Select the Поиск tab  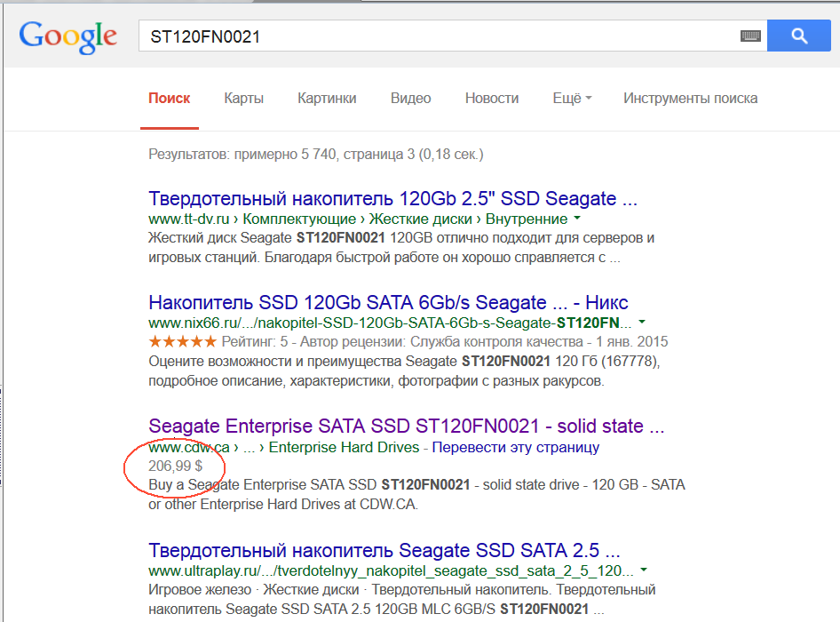(x=169, y=99)
